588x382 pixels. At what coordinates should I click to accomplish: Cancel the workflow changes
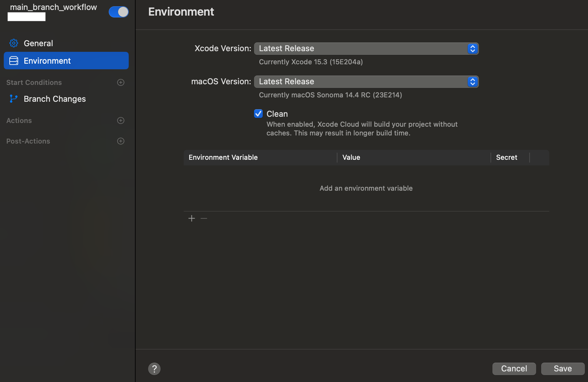(x=514, y=369)
